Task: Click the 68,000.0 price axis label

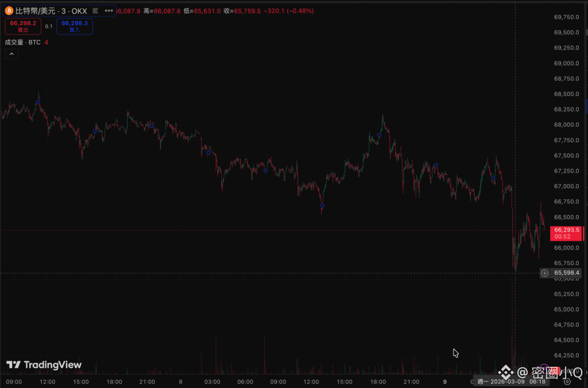Action: (x=566, y=125)
